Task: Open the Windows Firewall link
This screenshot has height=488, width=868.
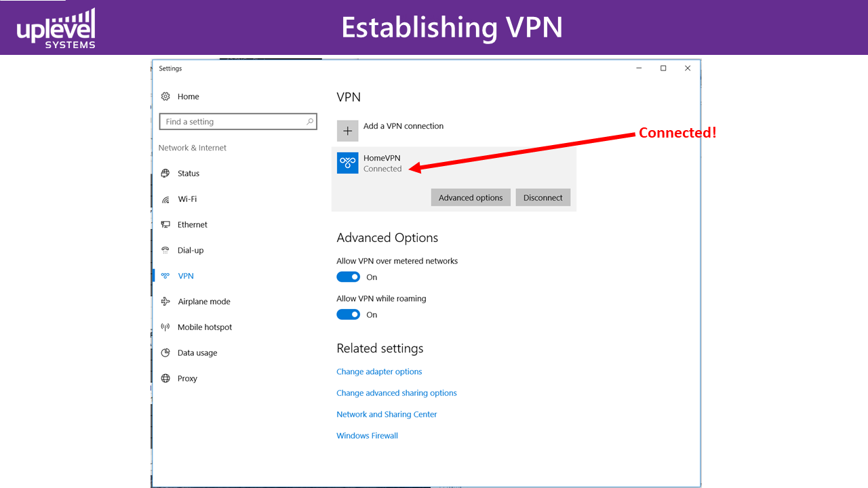Action: pos(367,436)
